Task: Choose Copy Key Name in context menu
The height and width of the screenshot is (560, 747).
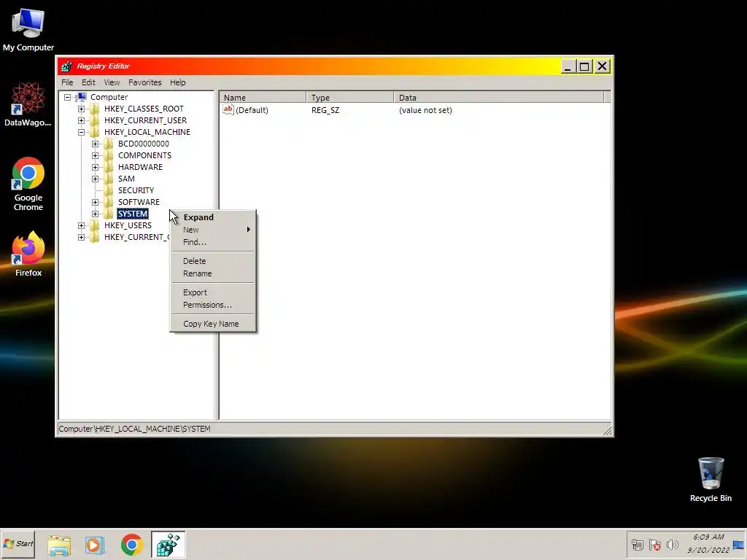Action: [x=213, y=324]
